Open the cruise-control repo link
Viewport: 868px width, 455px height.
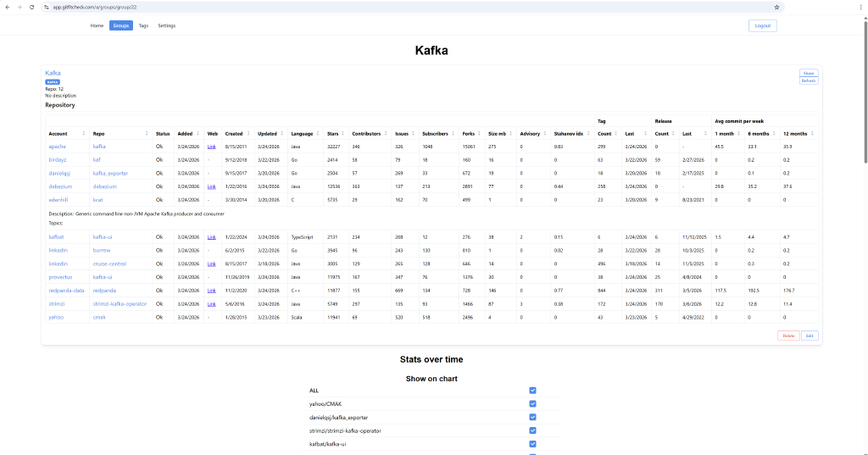click(x=109, y=264)
